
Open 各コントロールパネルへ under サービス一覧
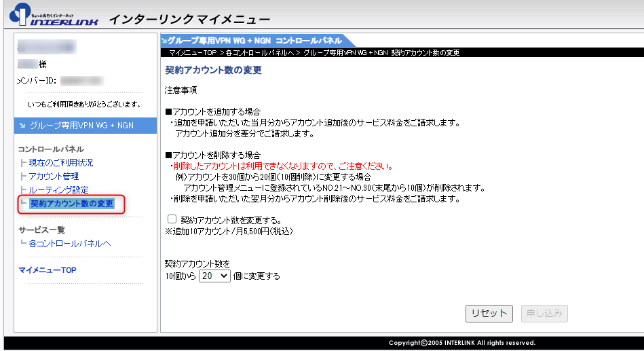69,244
